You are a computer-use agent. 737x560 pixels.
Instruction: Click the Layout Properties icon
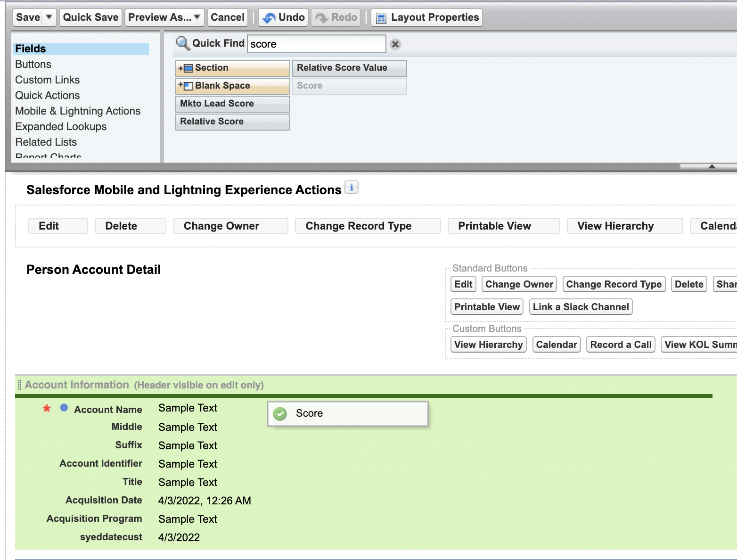point(381,18)
